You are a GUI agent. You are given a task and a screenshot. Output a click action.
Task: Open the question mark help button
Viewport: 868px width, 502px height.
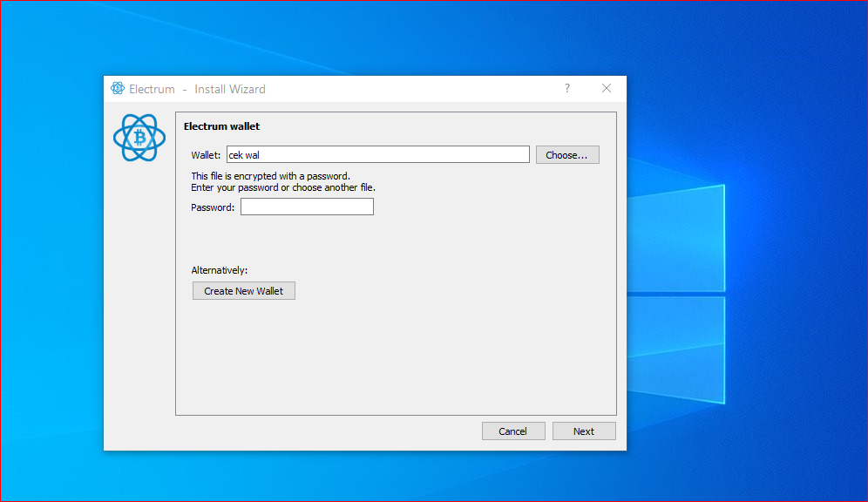[x=566, y=89]
